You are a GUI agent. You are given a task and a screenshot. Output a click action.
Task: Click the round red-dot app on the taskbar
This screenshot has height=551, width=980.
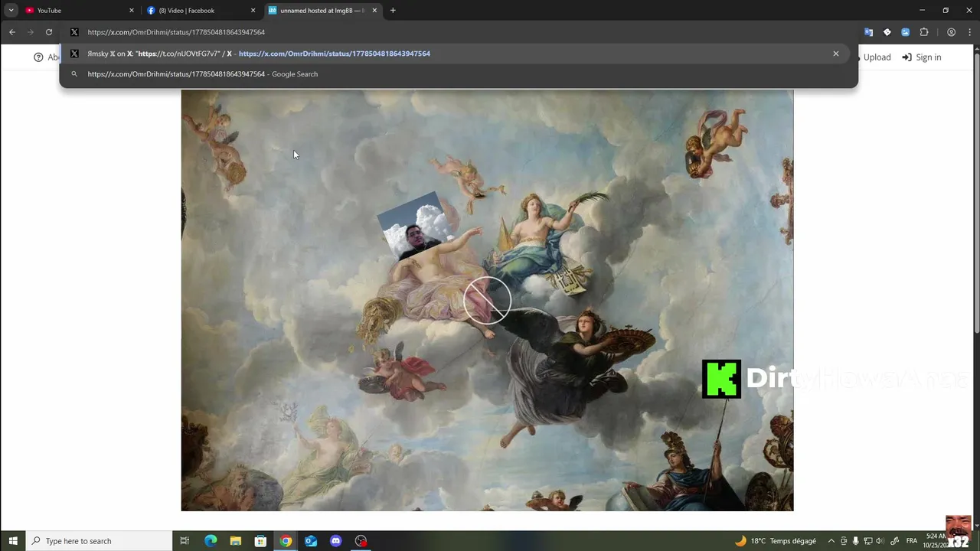pyautogui.click(x=361, y=541)
